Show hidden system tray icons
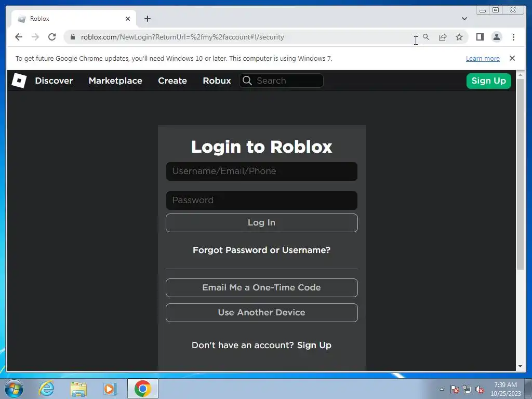Viewport: 532px width, 399px height. [x=442, y=389]
